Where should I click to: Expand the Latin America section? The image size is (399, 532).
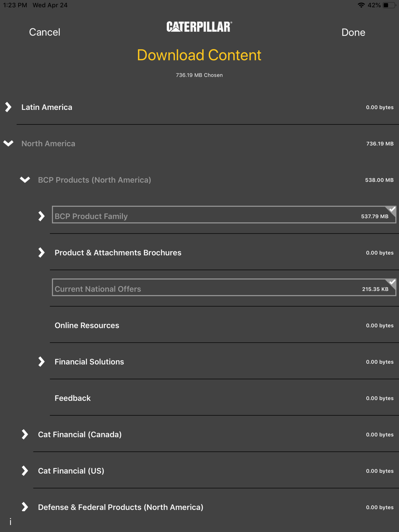pos(8,107)
